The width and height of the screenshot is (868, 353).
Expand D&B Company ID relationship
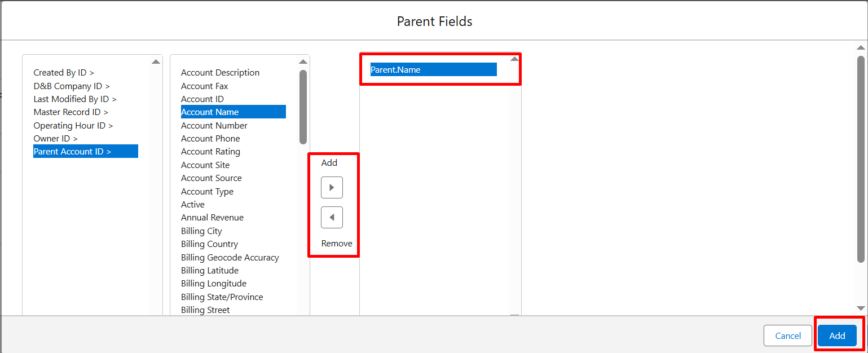72,86
